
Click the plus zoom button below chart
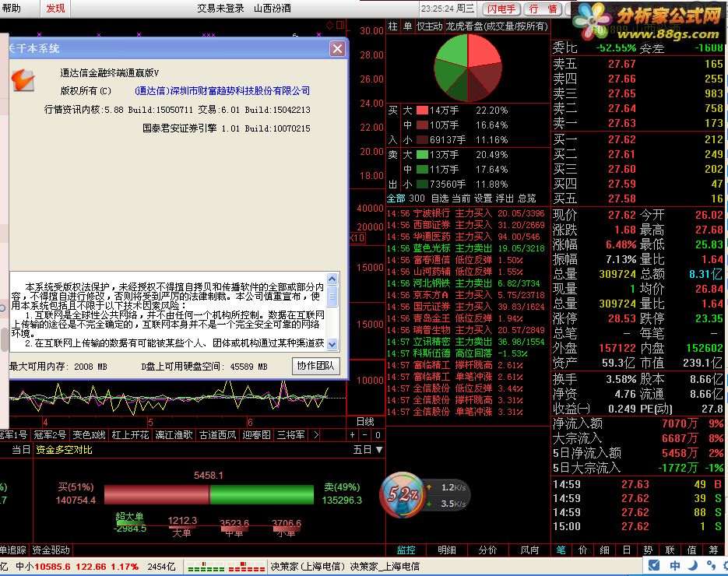pos(353,435)
